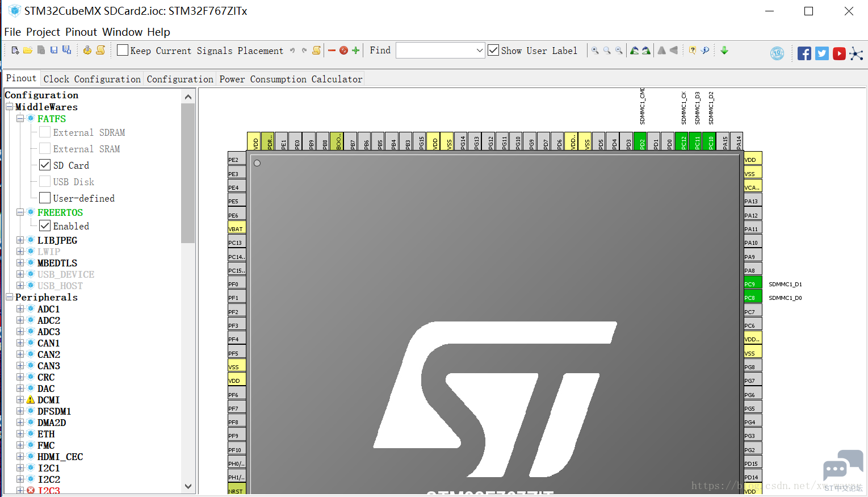Click the second green rotate chip icon
This screenshot has width=868, height=497.
646,51
